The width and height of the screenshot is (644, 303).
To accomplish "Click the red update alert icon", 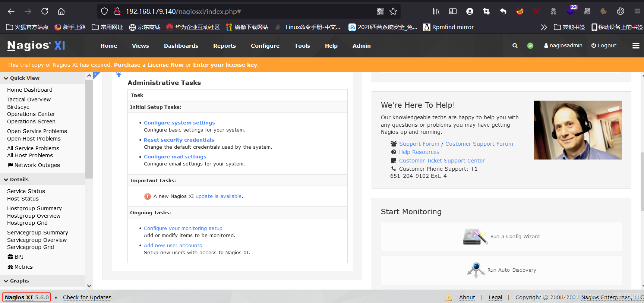I will point(148,196).
